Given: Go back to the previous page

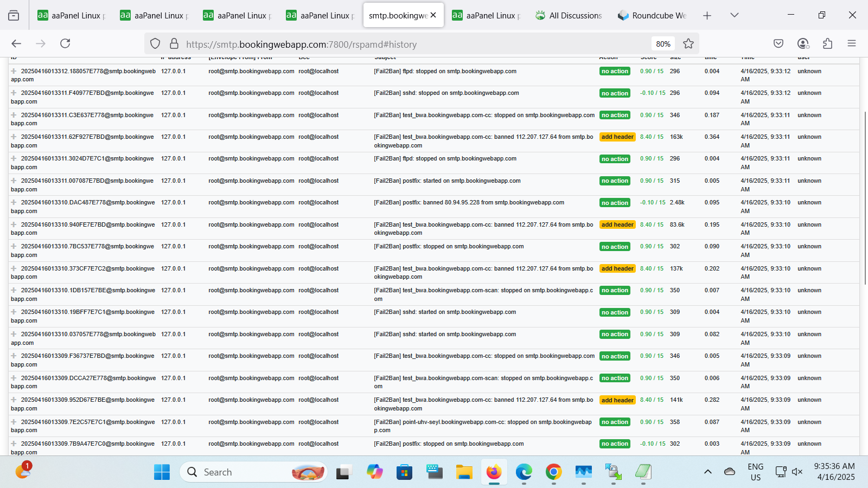Looking at the screenshot, I should pyautogui.click(x=16, y=43).
